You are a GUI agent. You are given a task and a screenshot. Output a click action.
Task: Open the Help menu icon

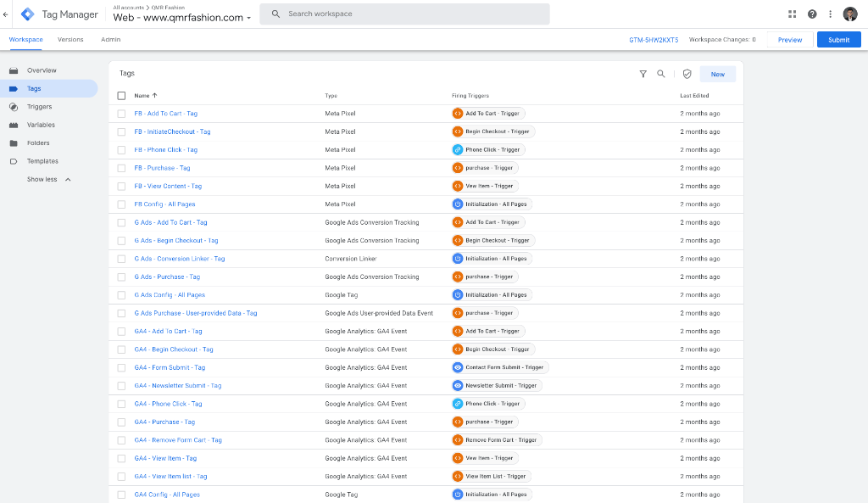(x=812, y=14)
